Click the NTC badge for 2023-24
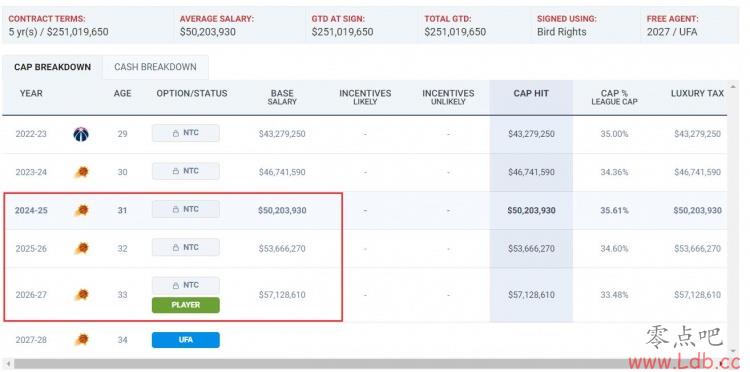 tap(186, 171)
